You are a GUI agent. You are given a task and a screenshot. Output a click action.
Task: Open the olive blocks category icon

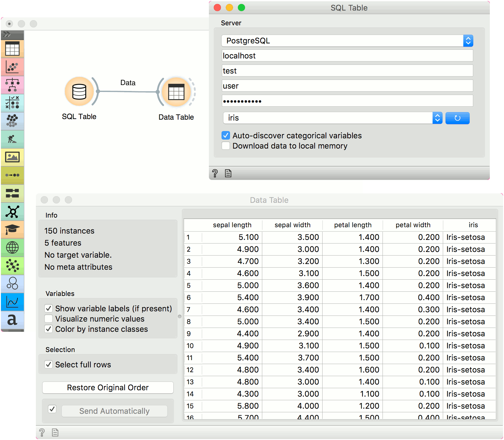pos(12,193)
